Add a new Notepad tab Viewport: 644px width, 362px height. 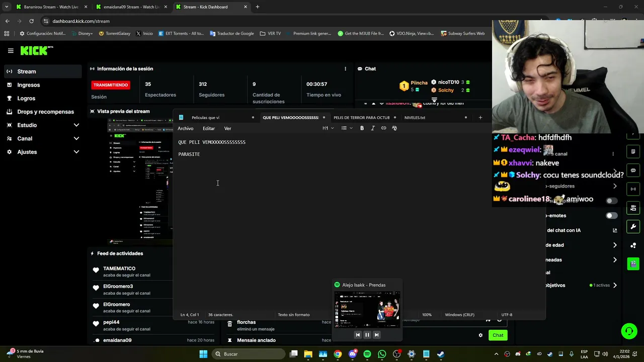pos(480,118)
